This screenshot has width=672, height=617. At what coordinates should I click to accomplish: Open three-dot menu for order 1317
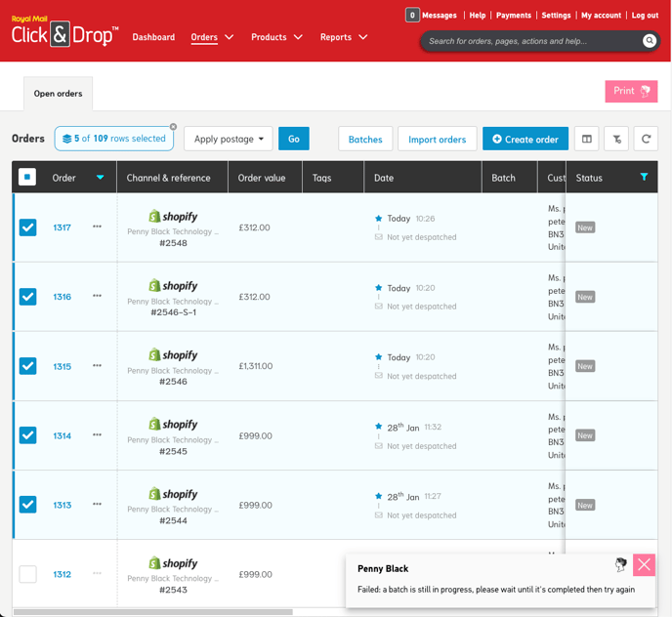pos(97,226)
